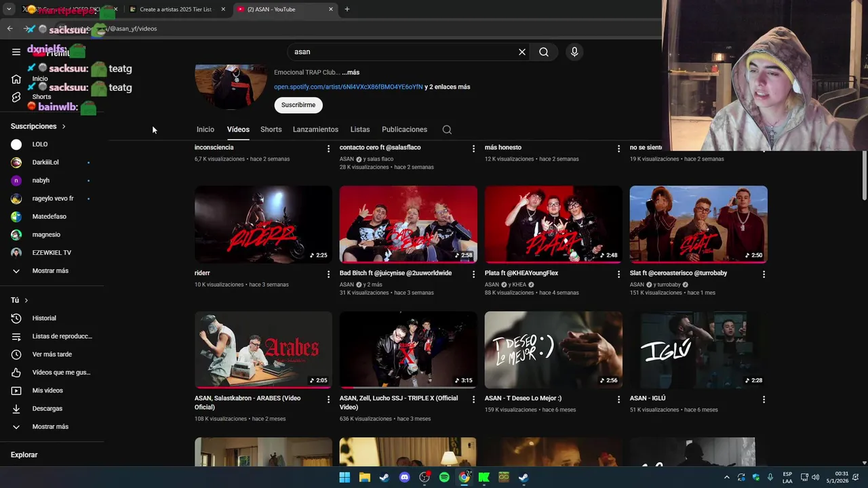Start voice search with microphone icon

pyautogui.click(x=574, y=52)
